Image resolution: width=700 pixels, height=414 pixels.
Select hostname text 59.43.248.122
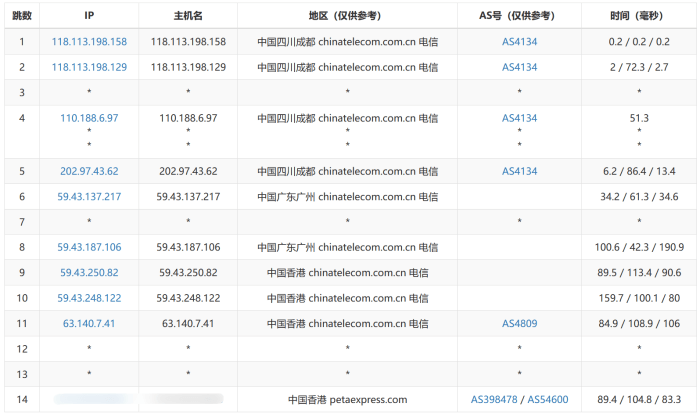pyautogui.click(x=188, y=298)
